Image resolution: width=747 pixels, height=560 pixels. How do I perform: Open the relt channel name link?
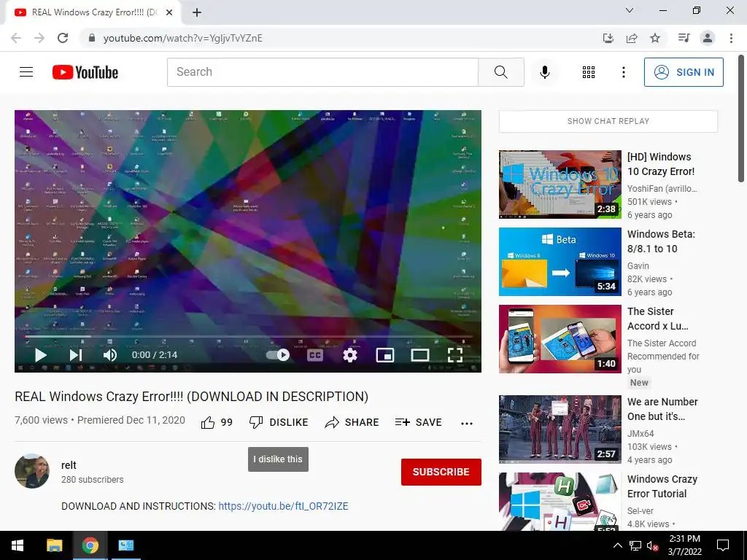pos(69,465)
